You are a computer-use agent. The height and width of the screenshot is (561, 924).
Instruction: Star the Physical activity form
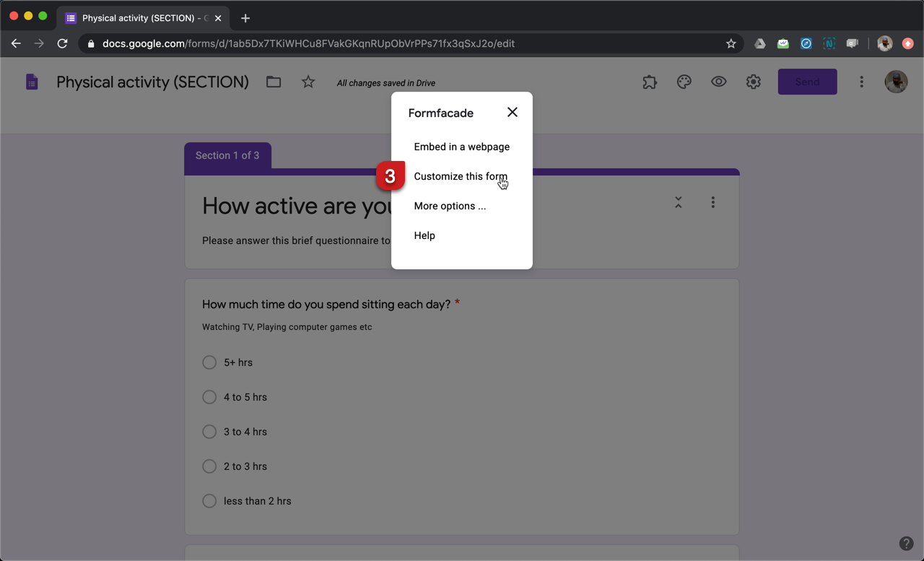tap(308, 82)
